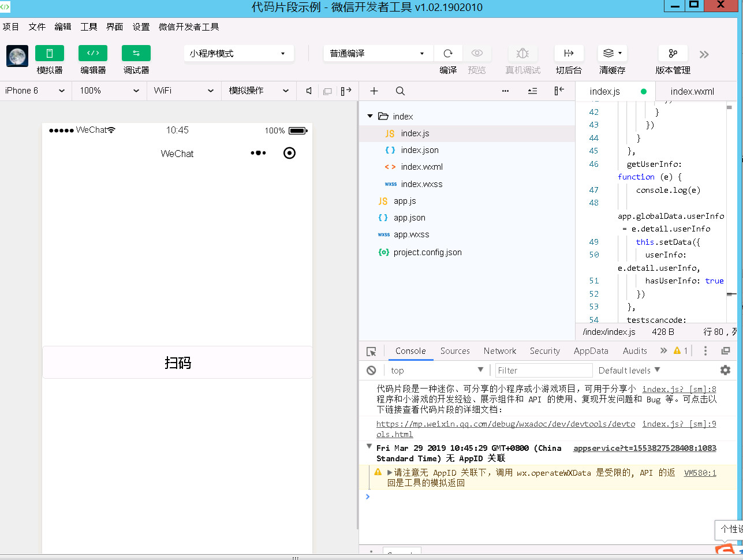Viewport: 743px width, 560px height.
Task: Search files with magnifier icon
Action: [x=400, y=91]
